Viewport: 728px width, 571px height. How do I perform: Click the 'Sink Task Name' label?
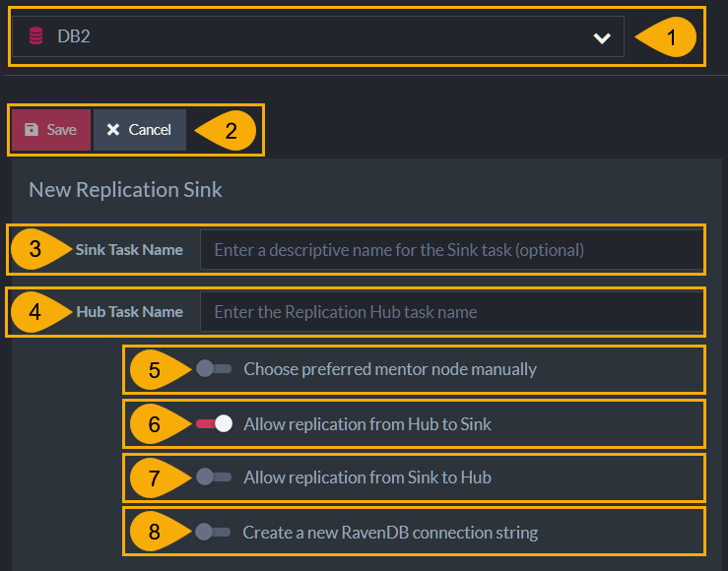pyautogui.click(x=129, y=250)
